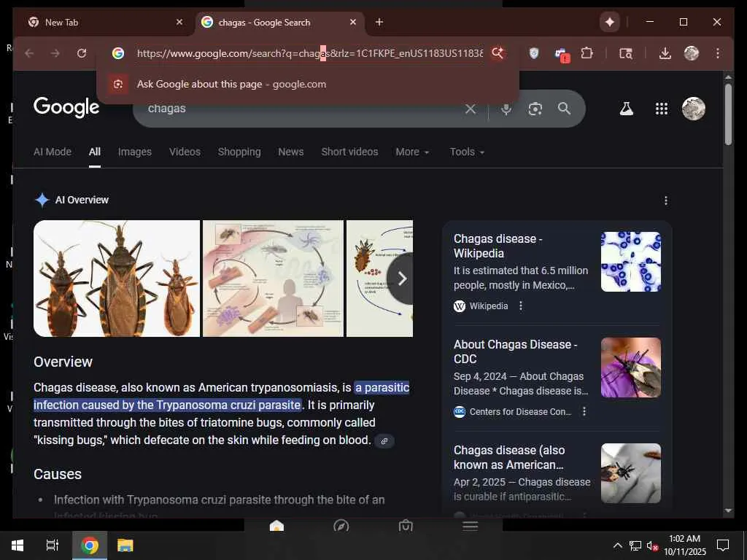Show hidden system tray icons
747x560 pixels.
(617, 545)
